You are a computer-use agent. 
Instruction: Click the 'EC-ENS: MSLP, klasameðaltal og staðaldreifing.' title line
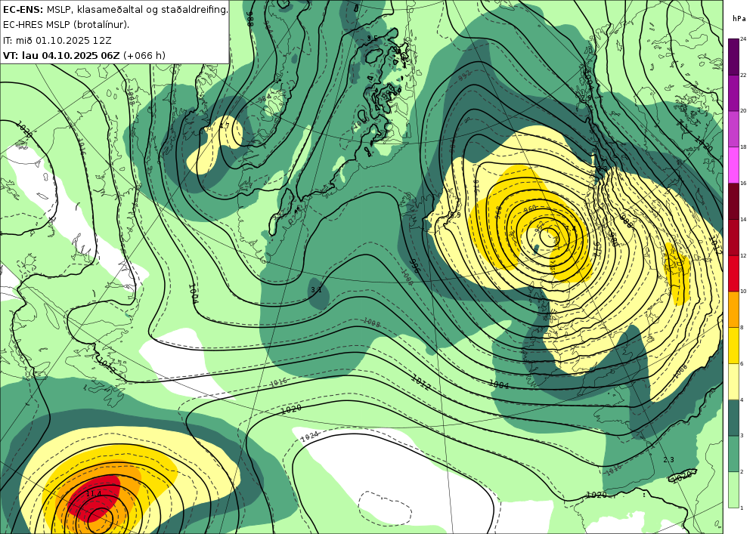(115, 9)
